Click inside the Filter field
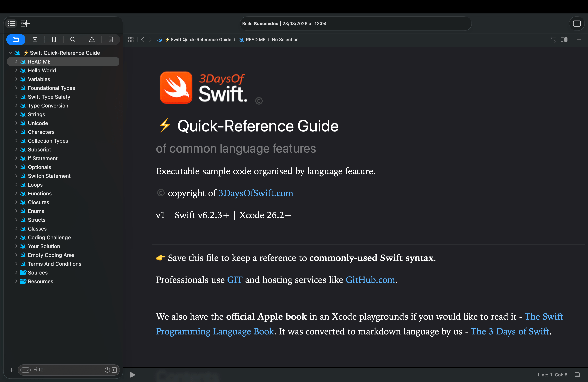 coord(62,370)
